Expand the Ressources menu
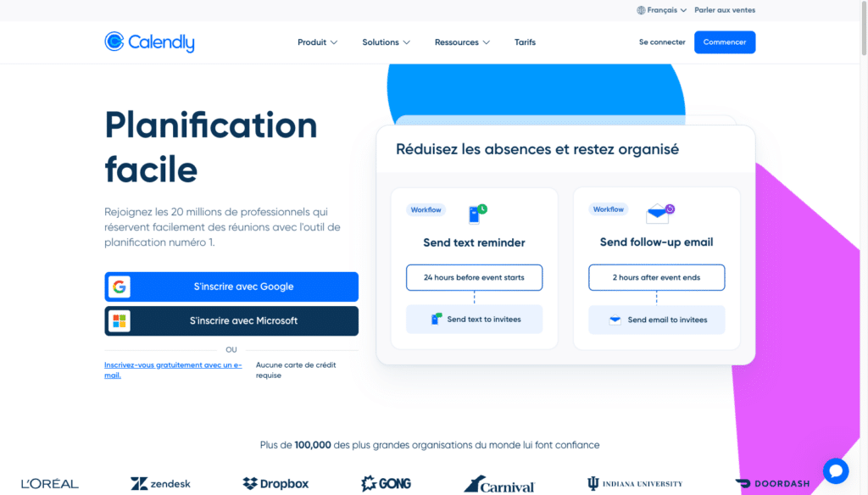Image resolution: width=868 pixels, height=495 pixels. click(x=462, y=42)
